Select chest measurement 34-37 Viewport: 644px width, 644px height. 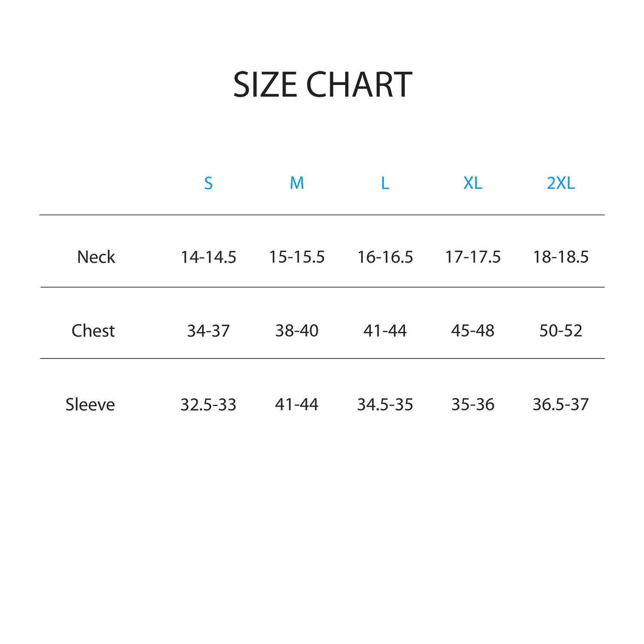pyautogui.click(x=208, y=331)
